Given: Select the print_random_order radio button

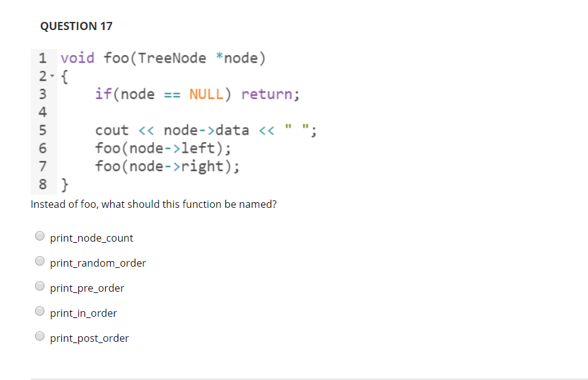Looking at the screenshot, I should [39, 260].
